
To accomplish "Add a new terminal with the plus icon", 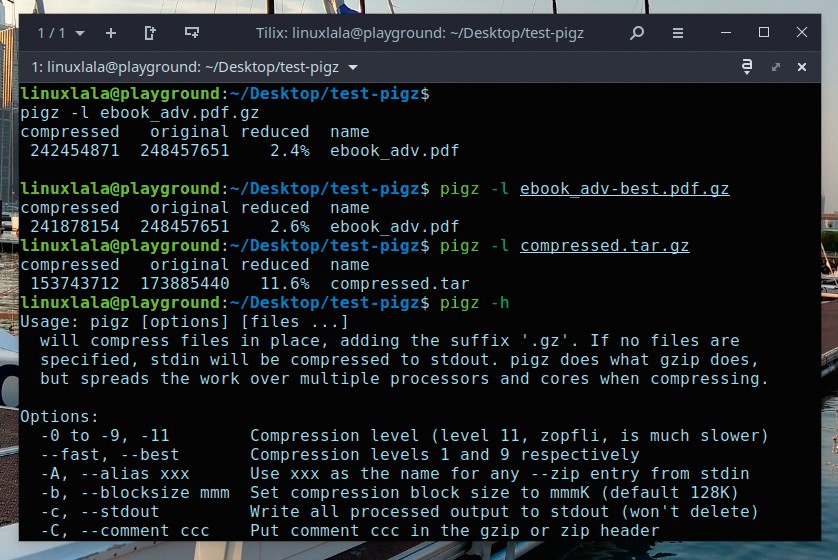I will 111,33.
